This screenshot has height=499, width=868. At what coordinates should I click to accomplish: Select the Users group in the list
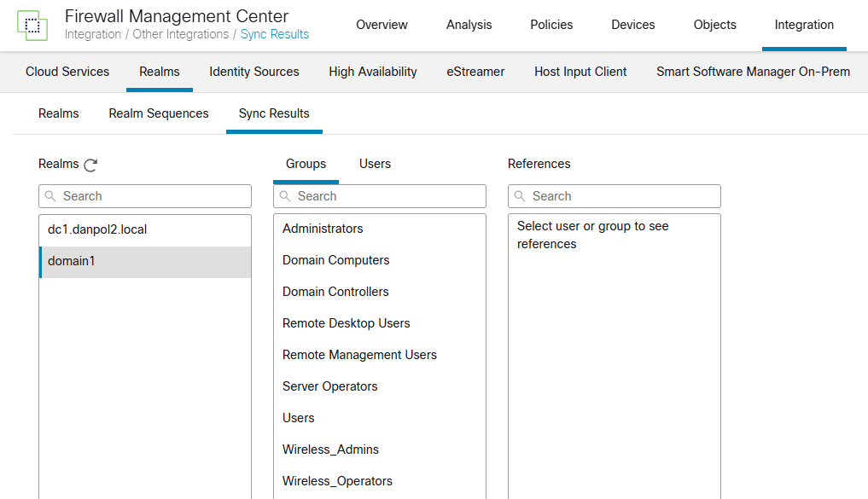pos(380,418)
